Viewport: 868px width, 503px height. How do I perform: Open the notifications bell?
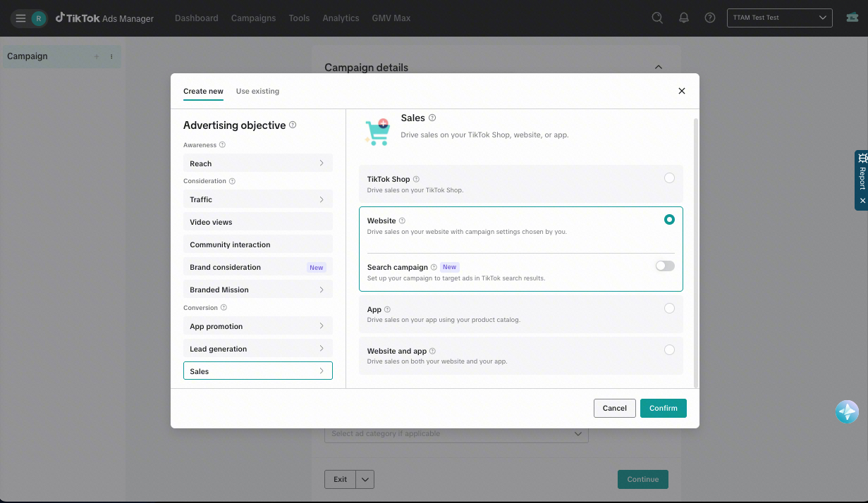(684, 18)
